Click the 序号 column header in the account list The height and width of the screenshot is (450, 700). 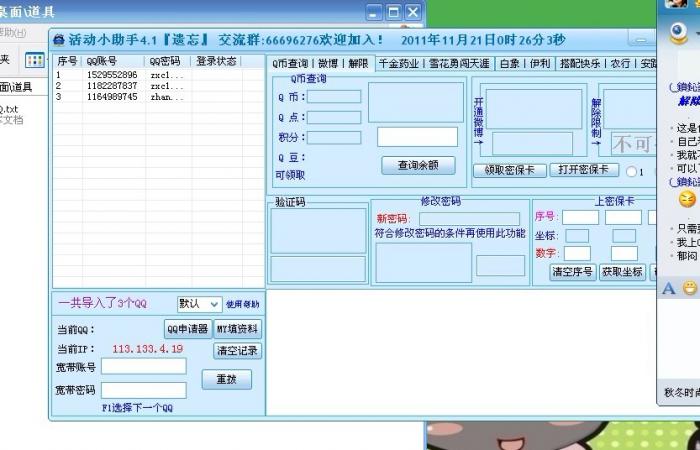pyautogui.click(x=67, y=61)
